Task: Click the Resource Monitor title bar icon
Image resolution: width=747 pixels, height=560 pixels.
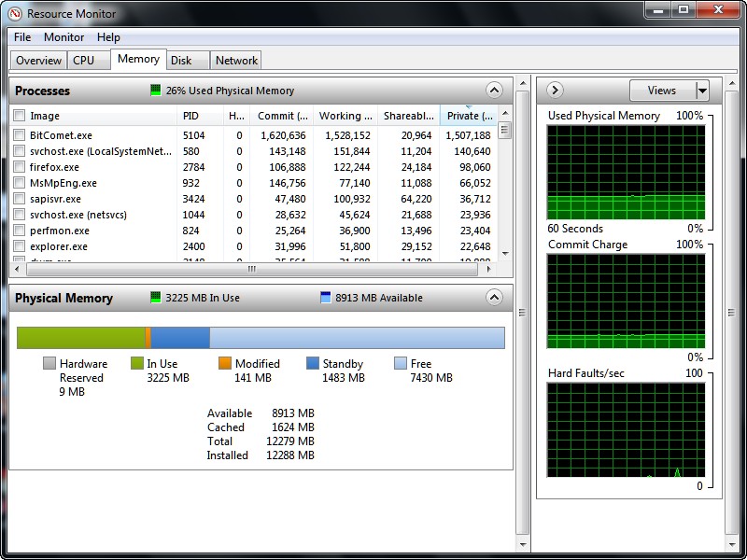Action: point(15,13)
